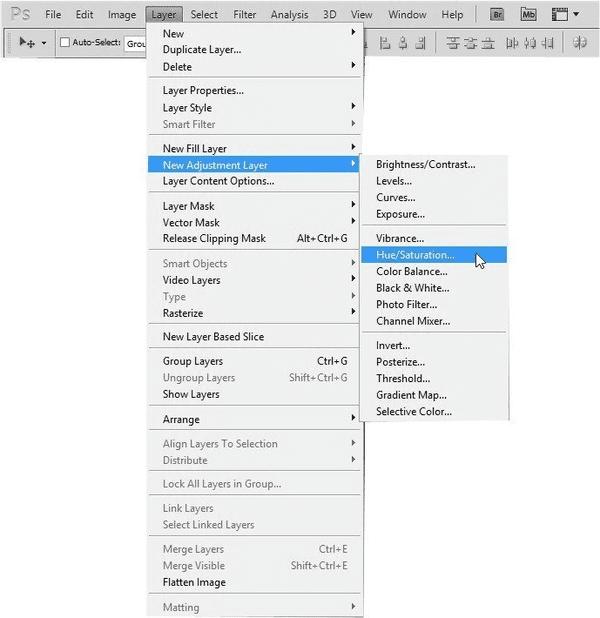Choose Group Layers
The image size is (600, 618).
point(253,361)
